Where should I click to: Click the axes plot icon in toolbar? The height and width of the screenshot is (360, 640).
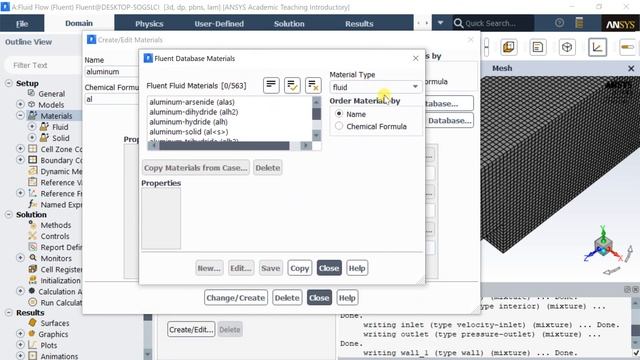[x=597, y=47]
